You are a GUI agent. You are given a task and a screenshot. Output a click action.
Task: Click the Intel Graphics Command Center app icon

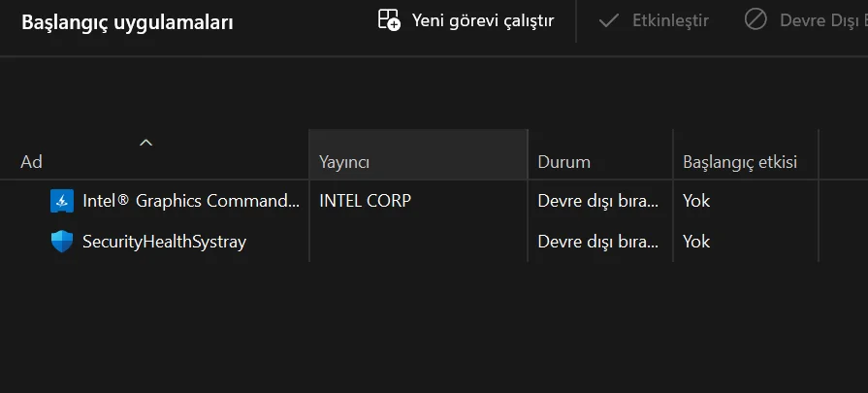pyautogui.click(x=62, y=202)
